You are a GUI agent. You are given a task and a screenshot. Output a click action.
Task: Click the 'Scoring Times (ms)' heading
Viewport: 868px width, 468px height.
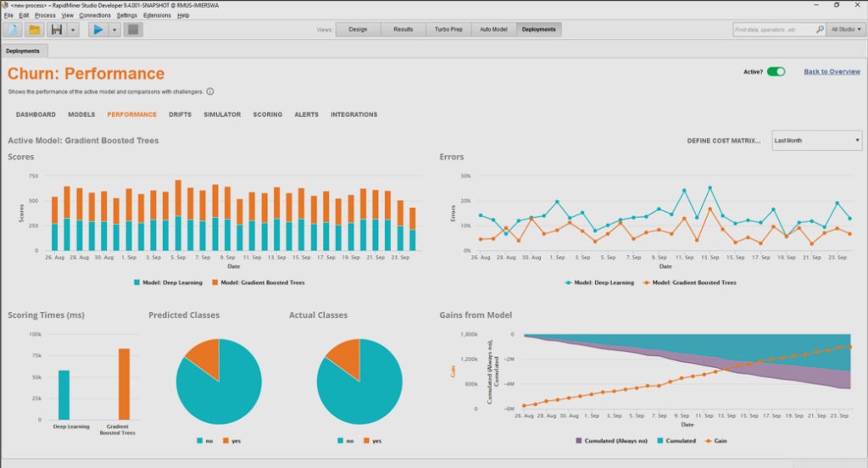pyautogui.click(x=46, y=315)
